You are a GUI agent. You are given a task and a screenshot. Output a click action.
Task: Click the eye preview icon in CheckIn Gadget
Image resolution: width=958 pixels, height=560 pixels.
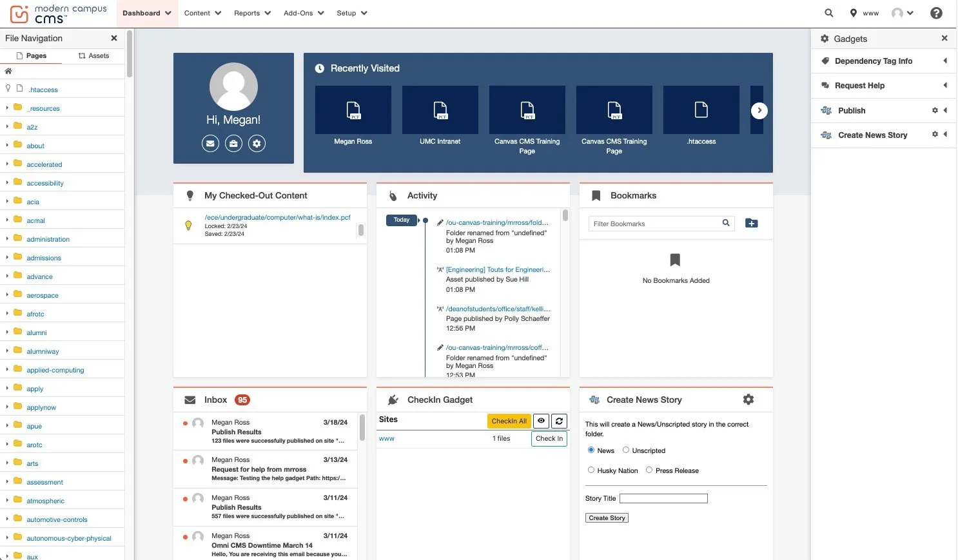[541, 421]
